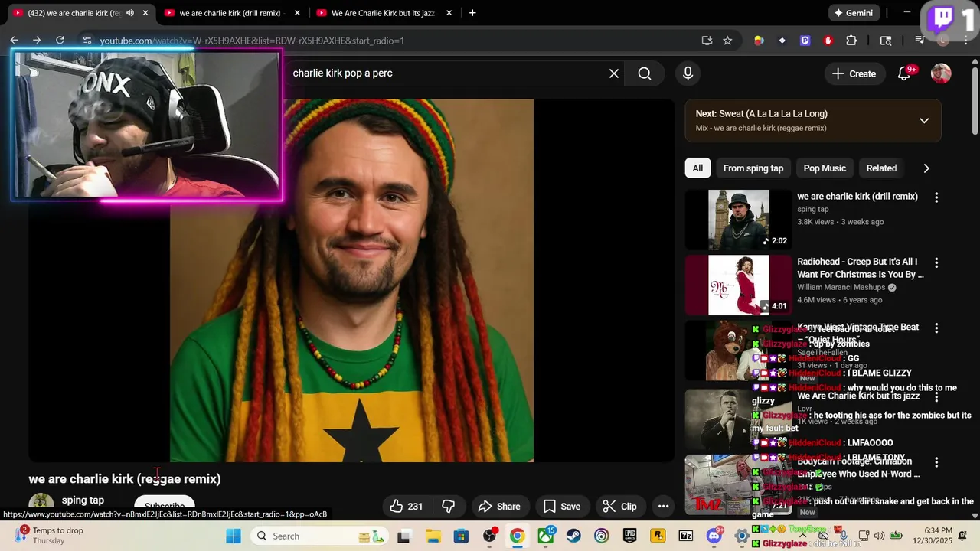Viewport: 980px width, 551px height.
Task: Go back in browser history
Action: pyautogui.click(x=14, y=41)
